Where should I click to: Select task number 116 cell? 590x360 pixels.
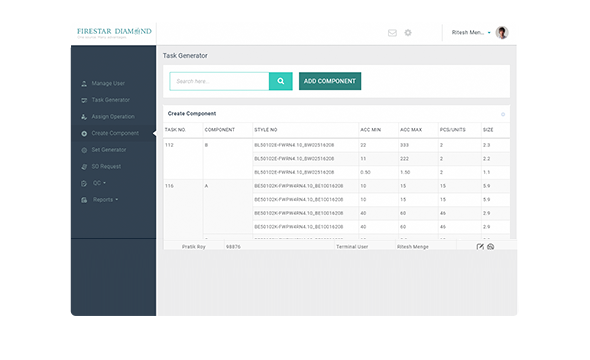[x=169, y=186]
